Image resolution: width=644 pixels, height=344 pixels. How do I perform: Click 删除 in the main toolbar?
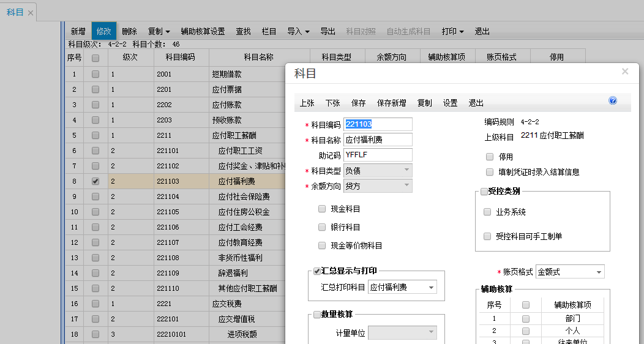point(129,31)
